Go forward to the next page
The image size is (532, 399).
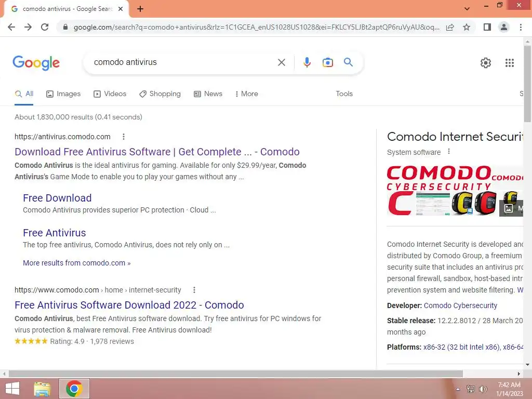28,27
